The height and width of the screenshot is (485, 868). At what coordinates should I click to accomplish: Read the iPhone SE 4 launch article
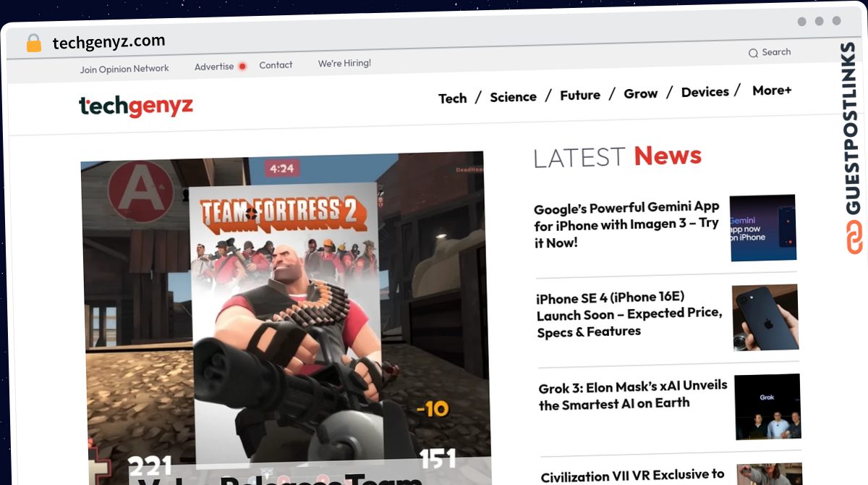click(x=629, y=315)
